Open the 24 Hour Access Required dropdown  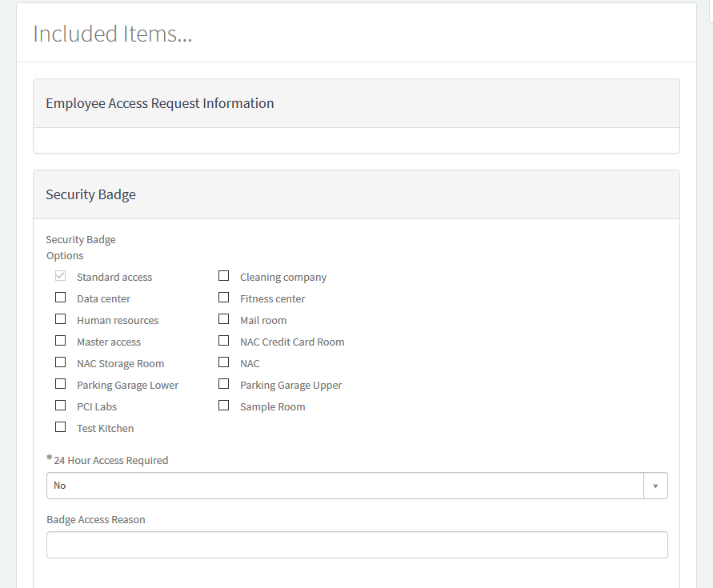pyautogui.click(x=345, y=486)
